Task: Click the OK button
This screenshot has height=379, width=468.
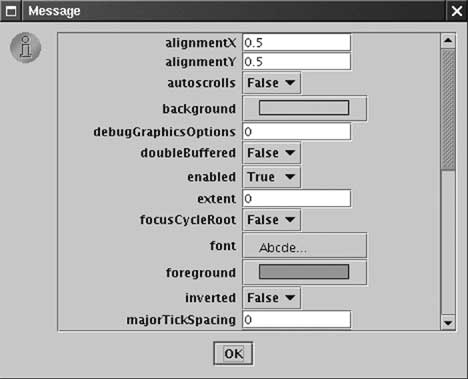Action: click(x=233, y=353)
